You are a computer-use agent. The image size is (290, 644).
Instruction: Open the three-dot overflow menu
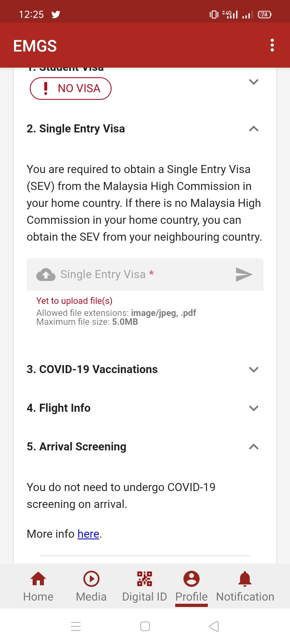click(272, 45)
